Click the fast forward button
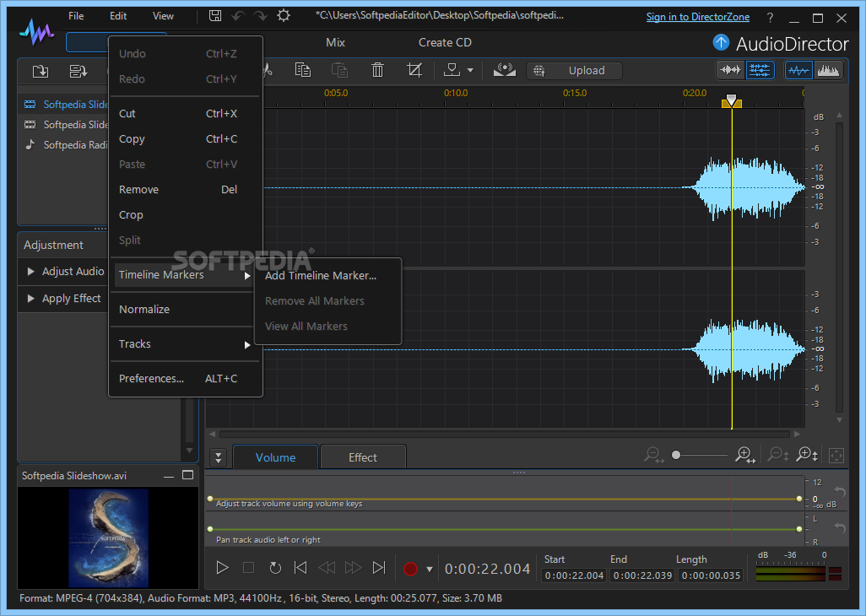This screenshot has height=616, width=866. coord(353,567)
